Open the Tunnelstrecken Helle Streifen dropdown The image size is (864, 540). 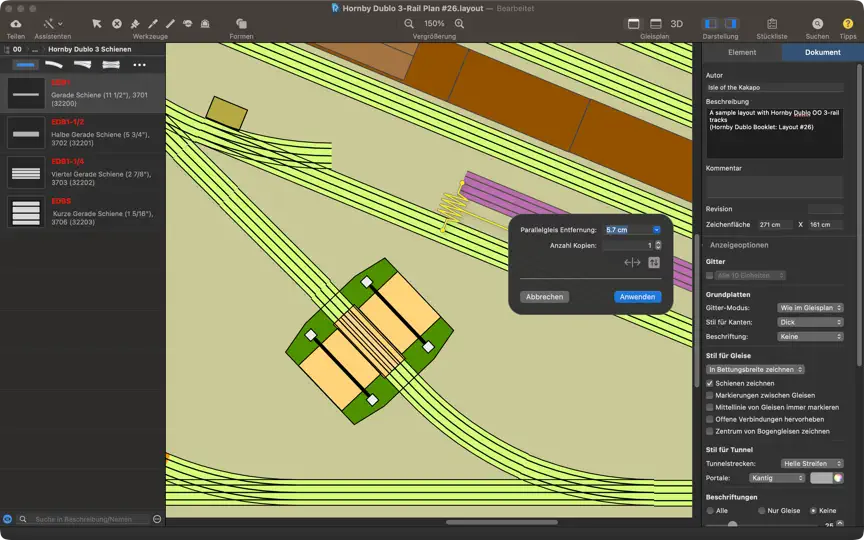(x=812, y=464)
